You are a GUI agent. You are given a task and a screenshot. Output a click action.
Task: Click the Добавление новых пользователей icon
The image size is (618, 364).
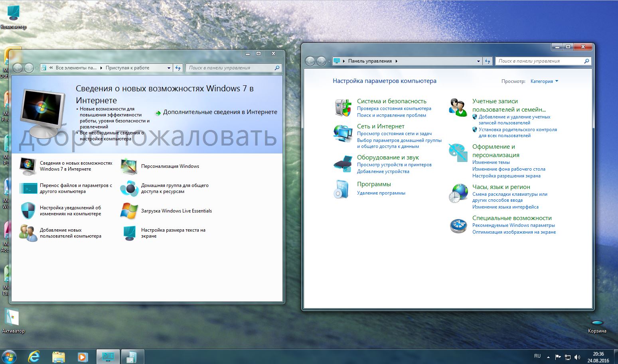(28, 233)
